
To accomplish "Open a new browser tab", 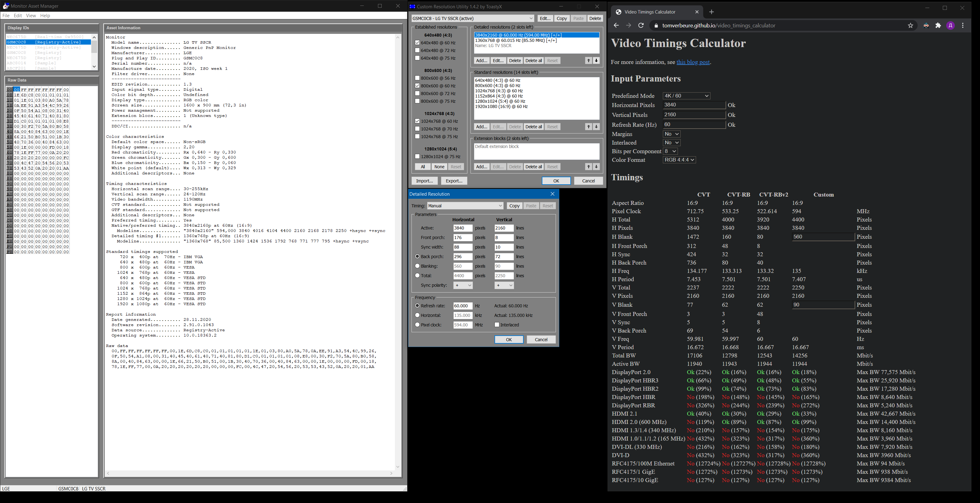I will click(711, 12).
